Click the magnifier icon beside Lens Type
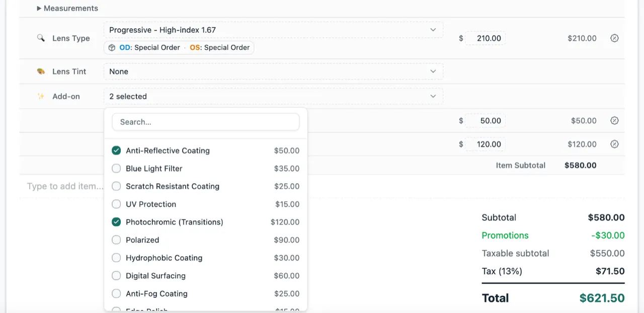This screenshot has height=313, width=644. point(41,38)
